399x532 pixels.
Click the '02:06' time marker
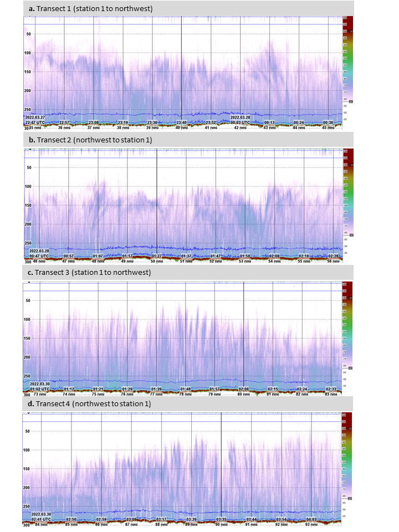pyautogui.click(x=244, y=389)
